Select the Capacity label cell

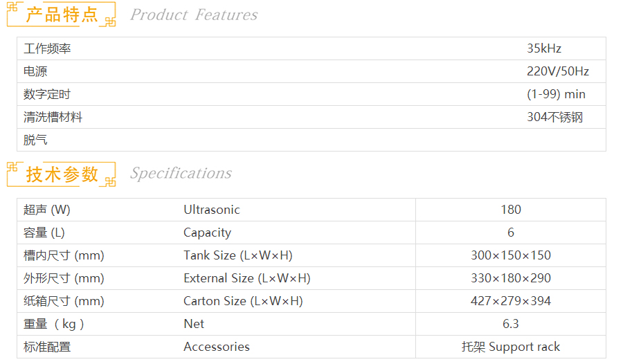(207, 233)
